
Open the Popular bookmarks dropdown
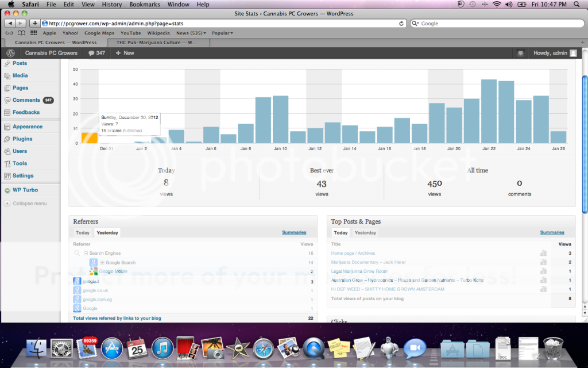click(222, 33)
